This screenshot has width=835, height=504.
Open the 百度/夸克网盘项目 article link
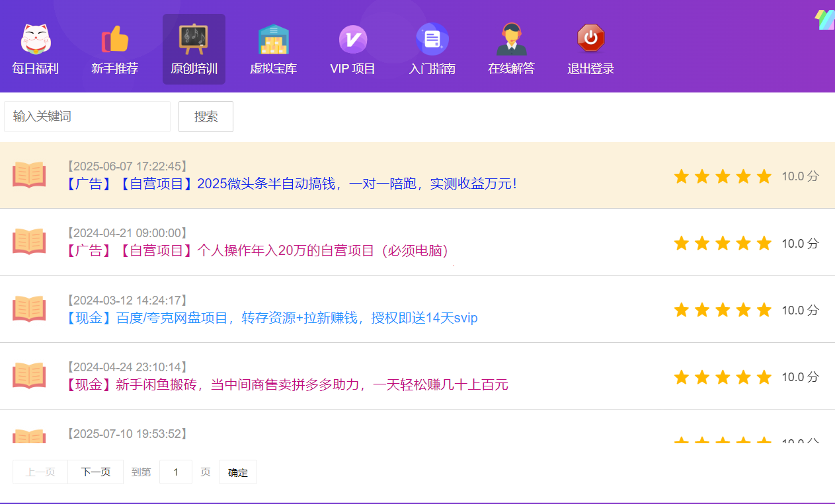[x=272, y=318]
